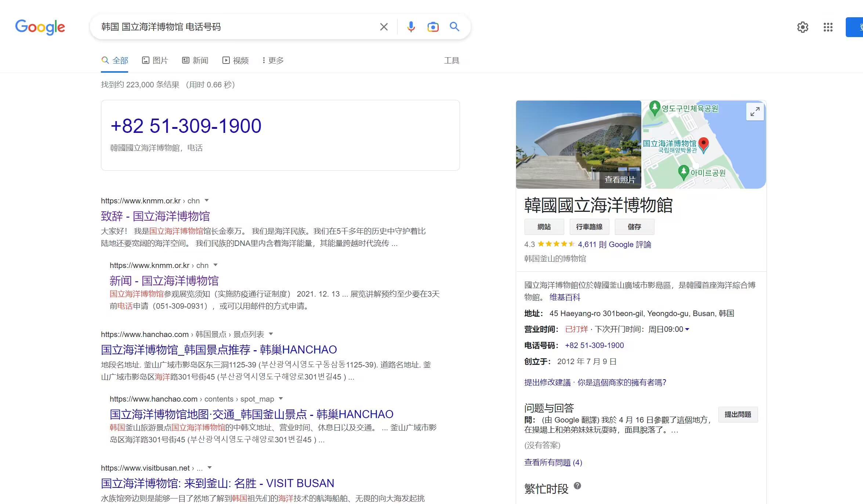Expand the dropdown arrow beside hanchao.com 景点列表

pyautogui.click(x=271, y=334)
